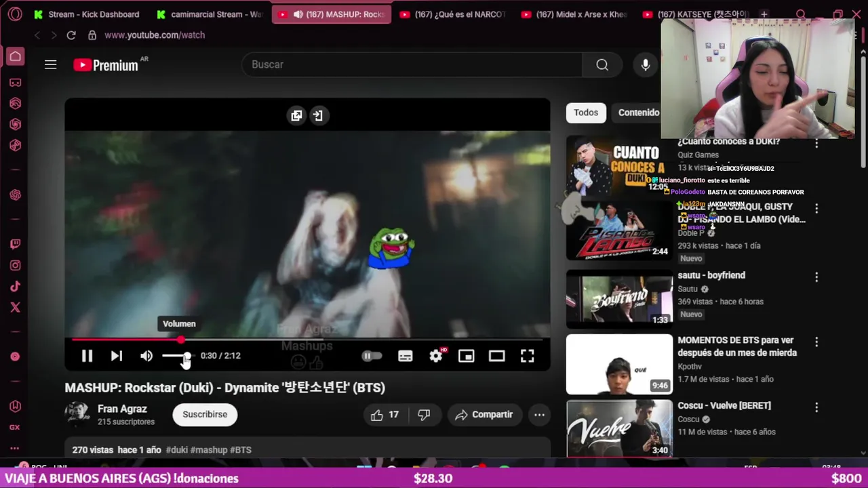Viewport: 868px width, 488px height.
Task: Switch to camimarcial Stream tab
Action: (209, 14)
